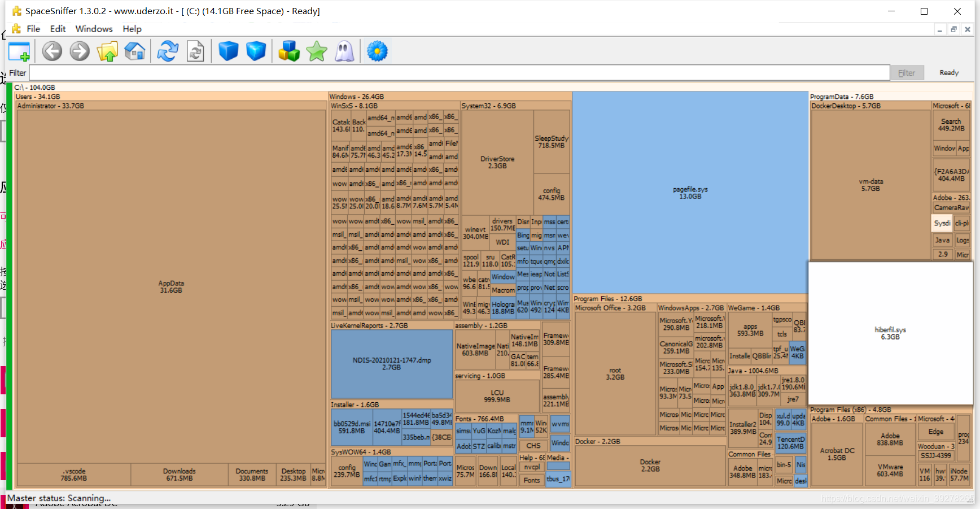
Task: Select the first blue cube (less detail)
Action: click(229, 51)
